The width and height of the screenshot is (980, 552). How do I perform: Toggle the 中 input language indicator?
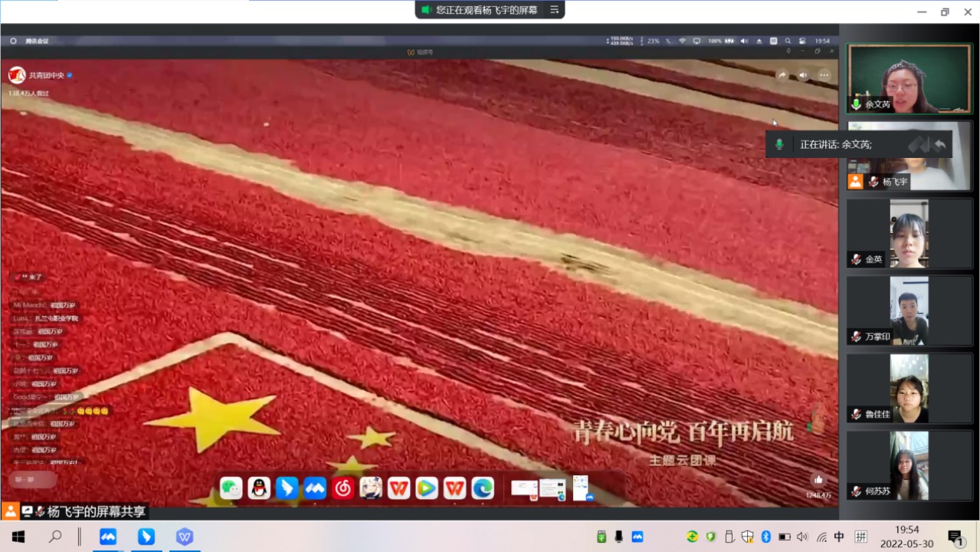(x=839, y=537)
